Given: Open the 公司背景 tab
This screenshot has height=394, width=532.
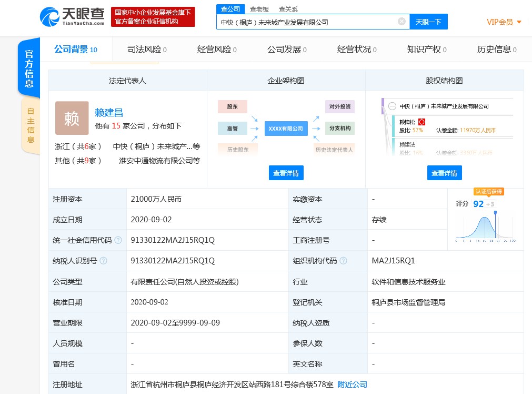Looking at the screenshot, I should tap(76, 50).
